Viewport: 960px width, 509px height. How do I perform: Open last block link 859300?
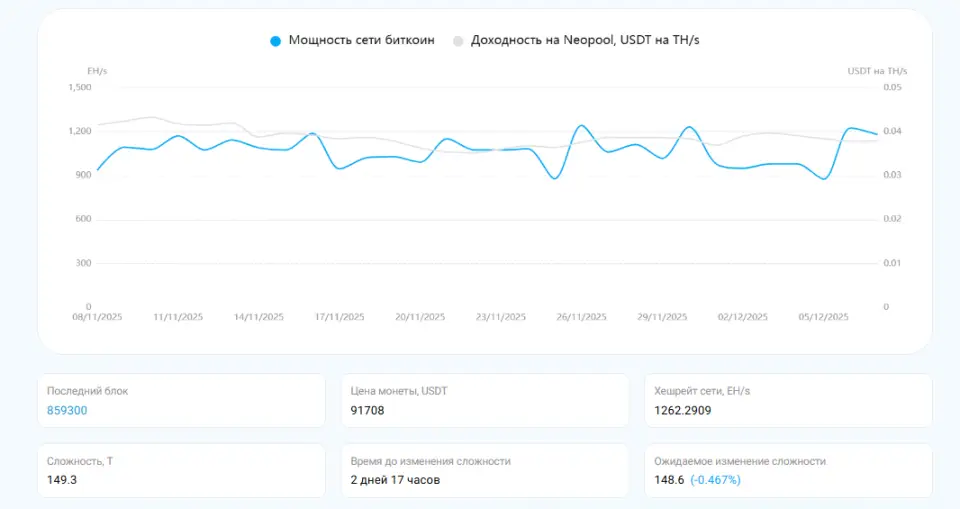(x=67, y=410)
